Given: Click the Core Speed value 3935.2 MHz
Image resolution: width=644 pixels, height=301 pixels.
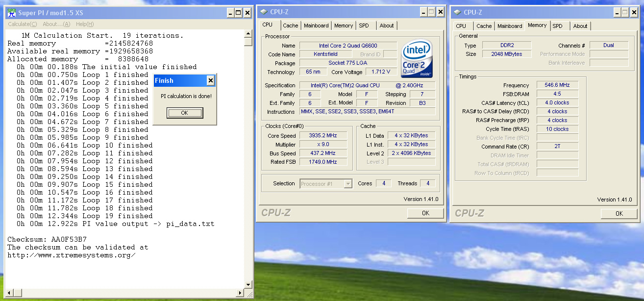Looking at the screenshot, I should [323, 136].
